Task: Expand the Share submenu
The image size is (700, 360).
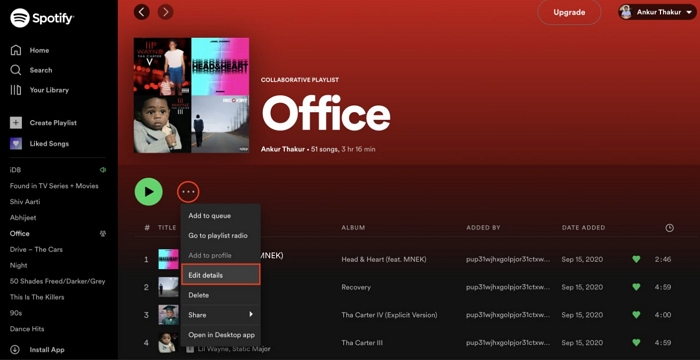Action: (x=221, y=315)
